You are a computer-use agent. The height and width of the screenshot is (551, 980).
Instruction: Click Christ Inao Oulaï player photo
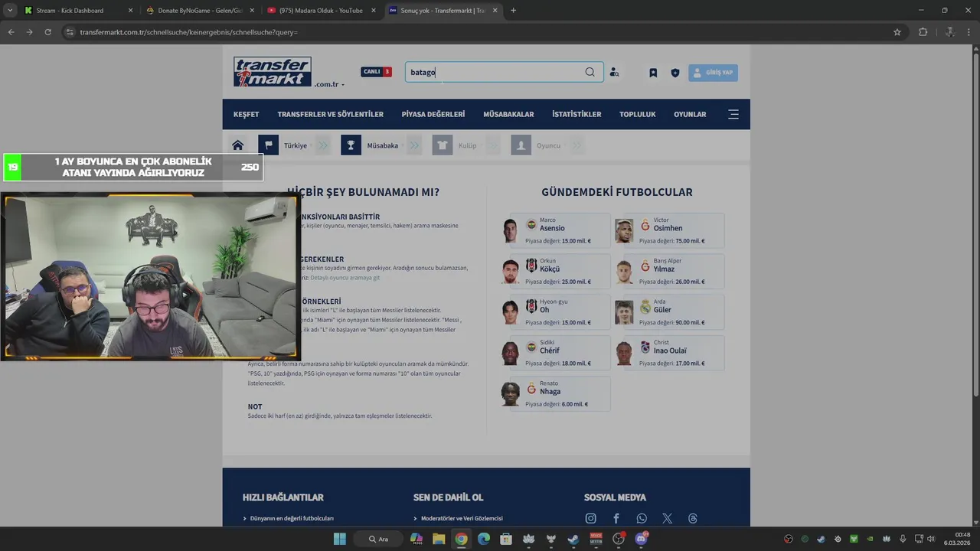point(624,353)
